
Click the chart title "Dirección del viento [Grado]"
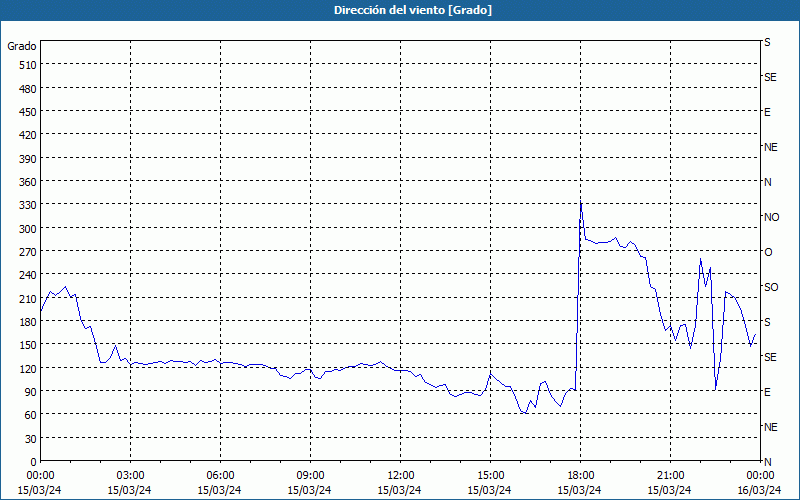pos(413,10)
